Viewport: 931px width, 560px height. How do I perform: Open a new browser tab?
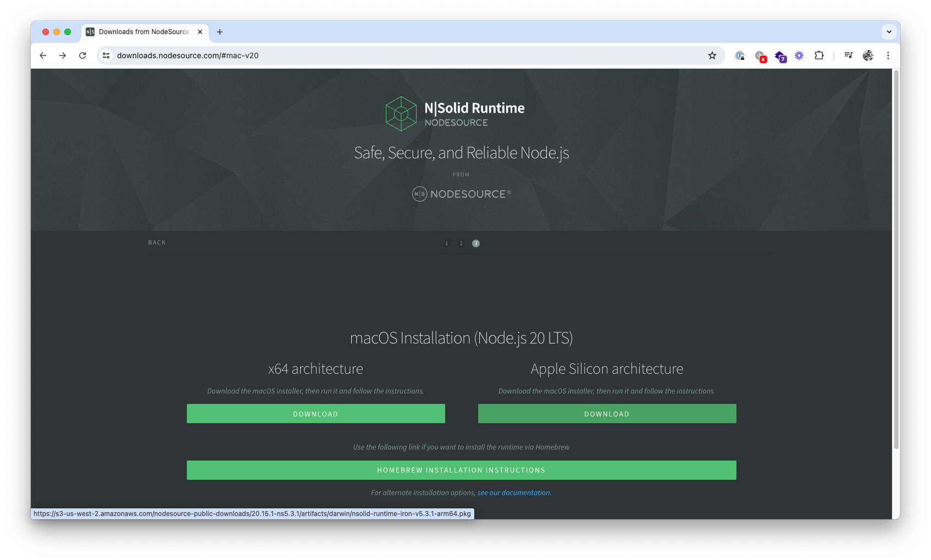point(220,32)
